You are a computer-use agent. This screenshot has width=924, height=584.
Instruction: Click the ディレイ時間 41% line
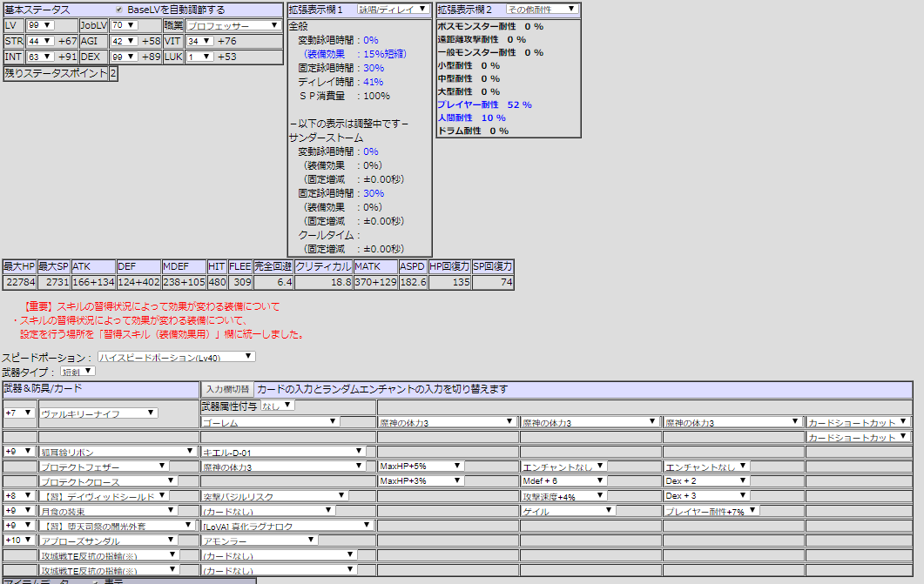coord(341,82)
